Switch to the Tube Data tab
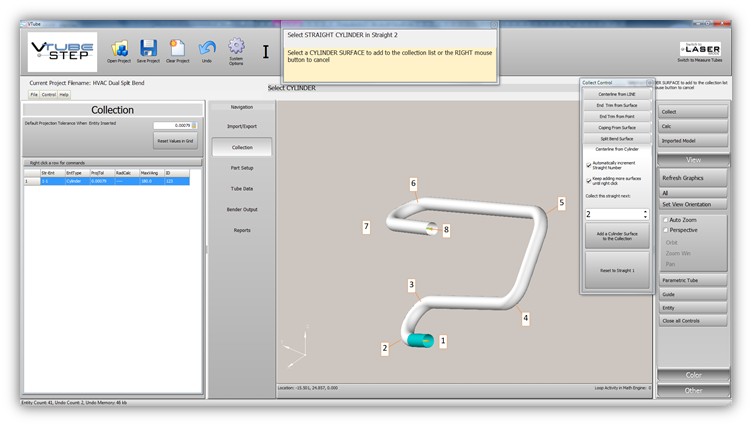 coord(241,188)
